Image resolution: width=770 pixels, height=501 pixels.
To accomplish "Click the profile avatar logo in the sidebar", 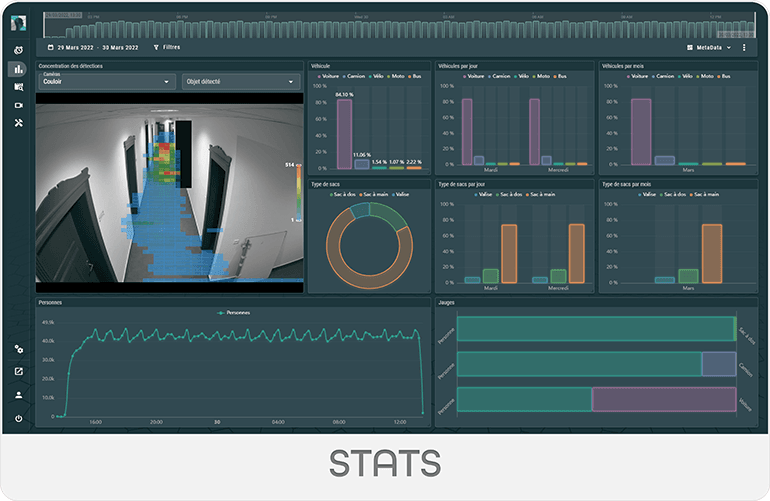I will [18, 23].
